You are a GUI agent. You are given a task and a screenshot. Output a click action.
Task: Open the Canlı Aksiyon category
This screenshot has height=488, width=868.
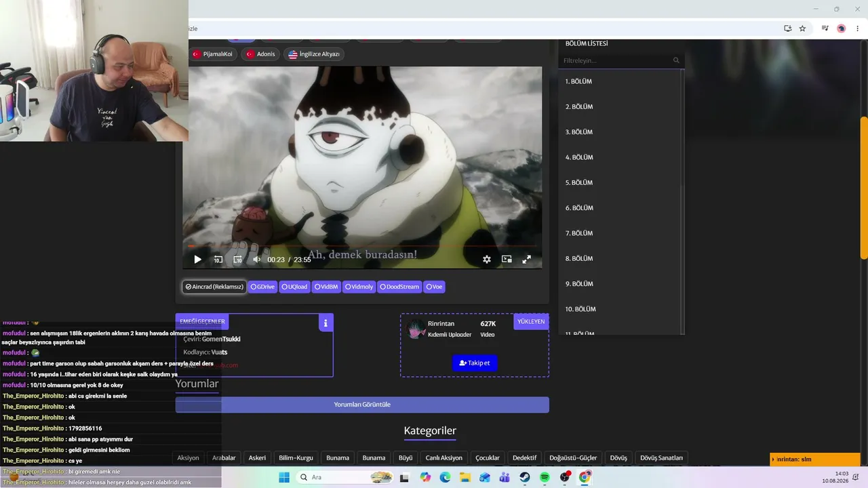[x=443, y=457]
